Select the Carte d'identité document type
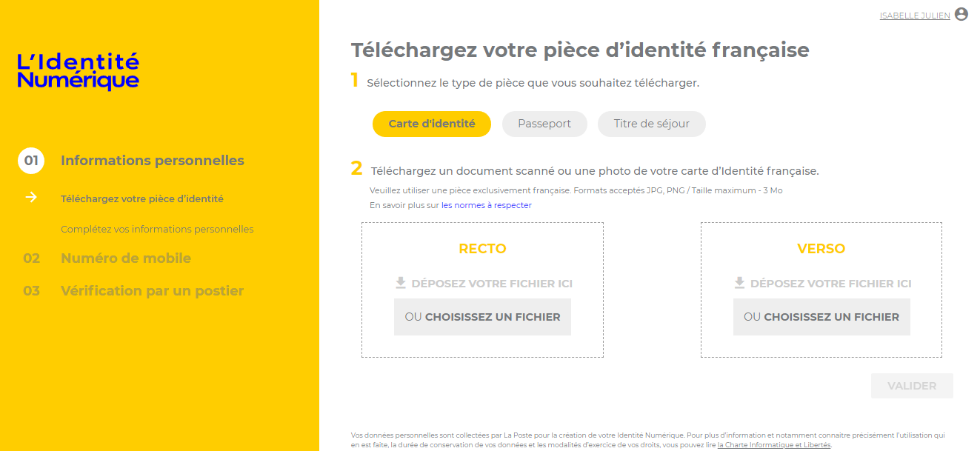Image resolution: width=980 pixels, height=451 pixels. pos(431,124)
